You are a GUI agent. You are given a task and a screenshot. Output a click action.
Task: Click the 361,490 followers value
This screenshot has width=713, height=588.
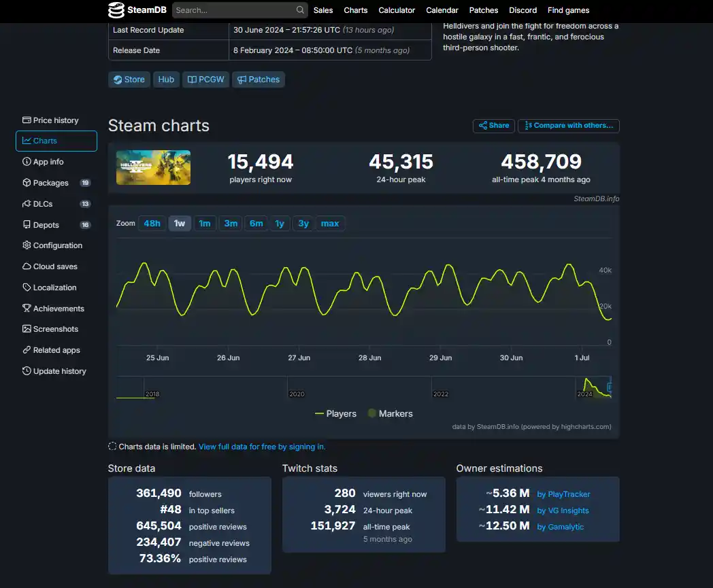tap(159, 493)
